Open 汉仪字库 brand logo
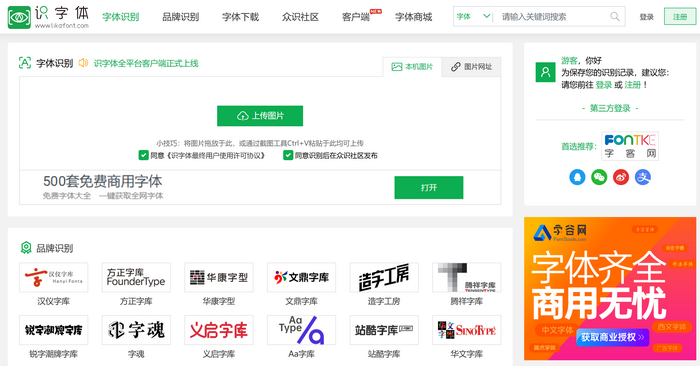This screenshot has width=700, height=366. point(54,277)
